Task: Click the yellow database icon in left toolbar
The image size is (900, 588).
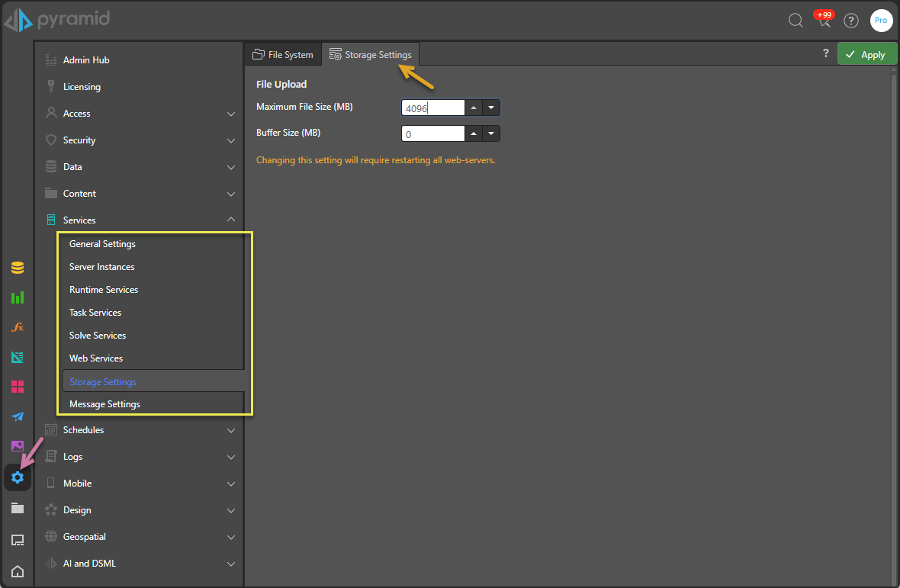Action: tap(18, 268)
